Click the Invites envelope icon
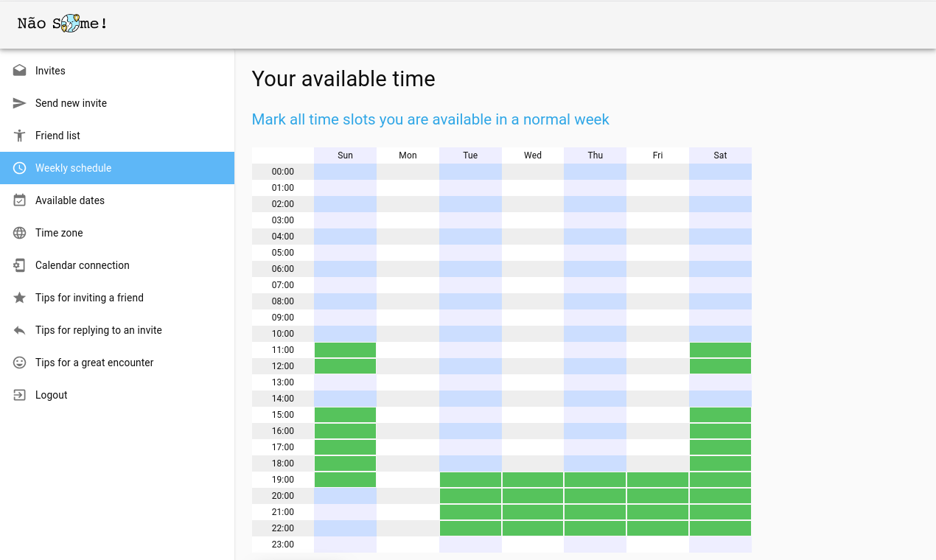This screenshot has width=936, height=560. tap(20, 71)
